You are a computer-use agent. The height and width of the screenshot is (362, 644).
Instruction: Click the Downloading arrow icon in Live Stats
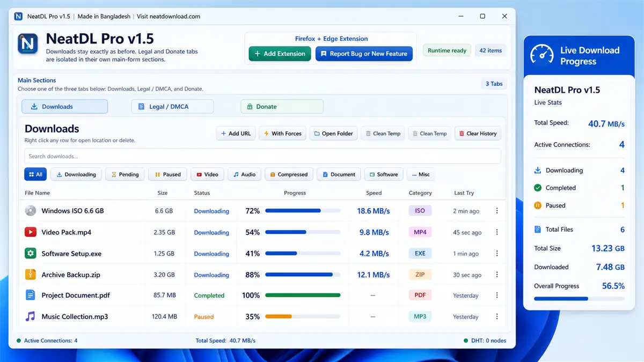(x=538, y=171)
